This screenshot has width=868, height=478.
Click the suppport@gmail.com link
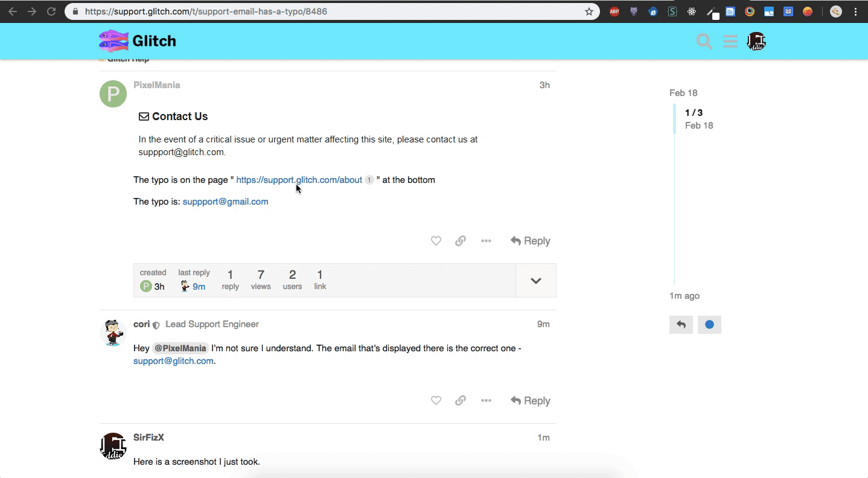click(225, 202)
